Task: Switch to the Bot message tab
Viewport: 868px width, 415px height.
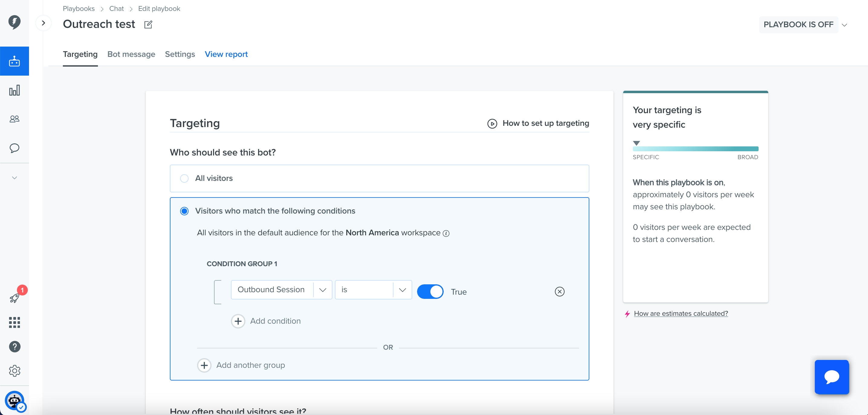Action: 131,54
